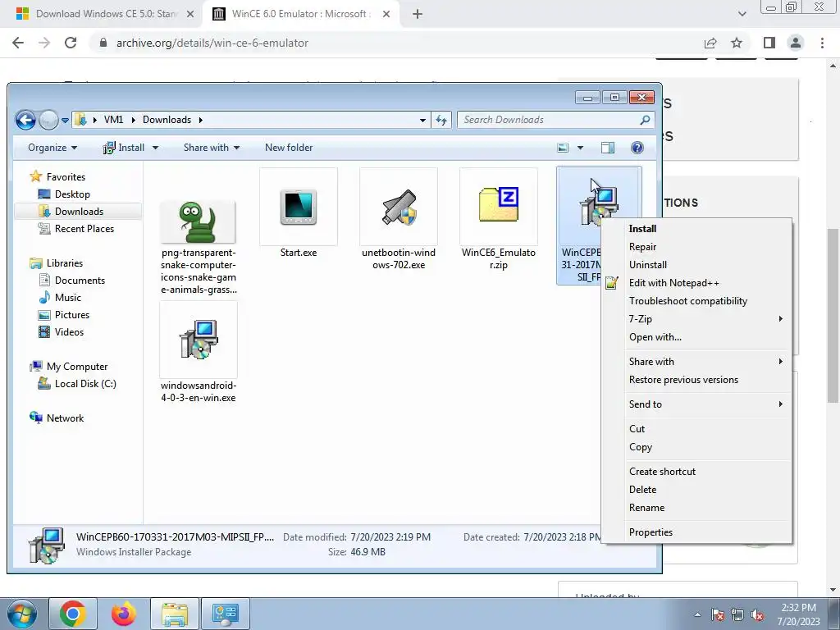Change view with the Explorer views icon
The width and height of the screenshot is (840, 630).
[x=563, y=148]
